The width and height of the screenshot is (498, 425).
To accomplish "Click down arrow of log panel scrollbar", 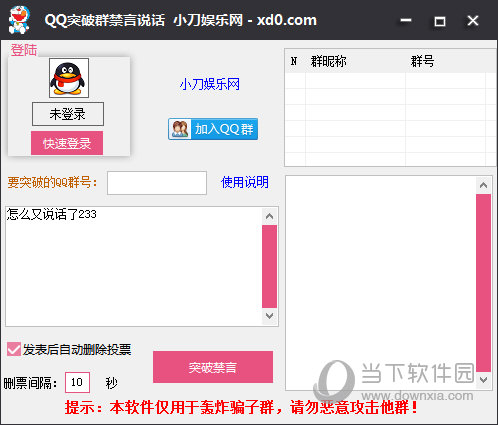I will pyautogui.click(x=483, y=380).
